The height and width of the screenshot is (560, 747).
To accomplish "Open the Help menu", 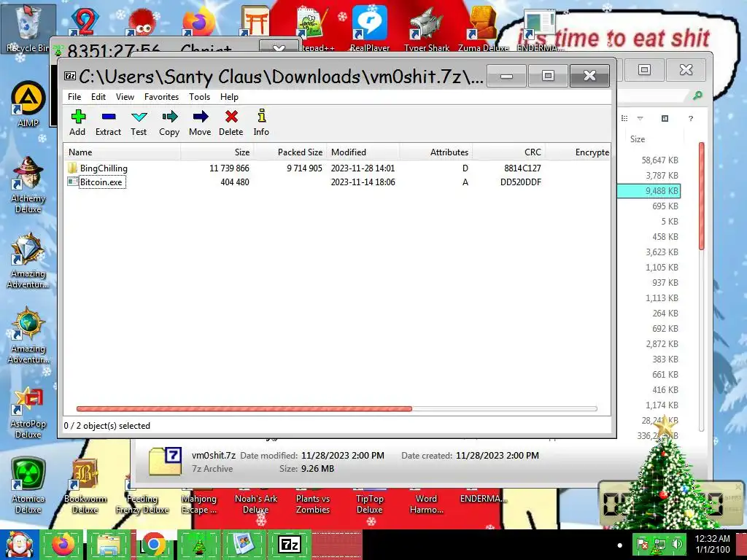I will [229, 97].
